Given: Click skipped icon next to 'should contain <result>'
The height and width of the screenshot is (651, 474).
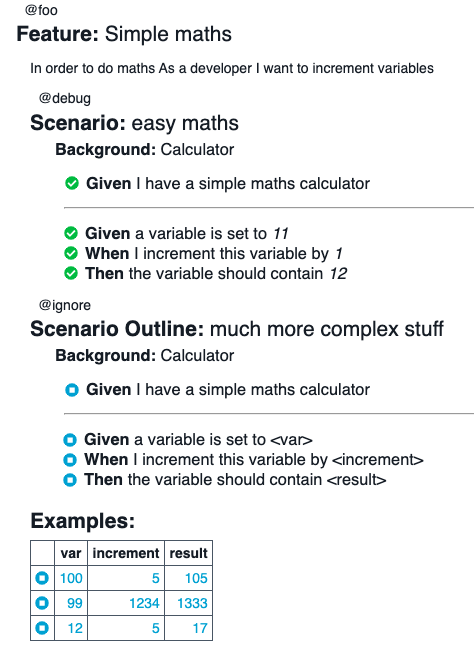Looking at the screenshot, I should (70, 480).
